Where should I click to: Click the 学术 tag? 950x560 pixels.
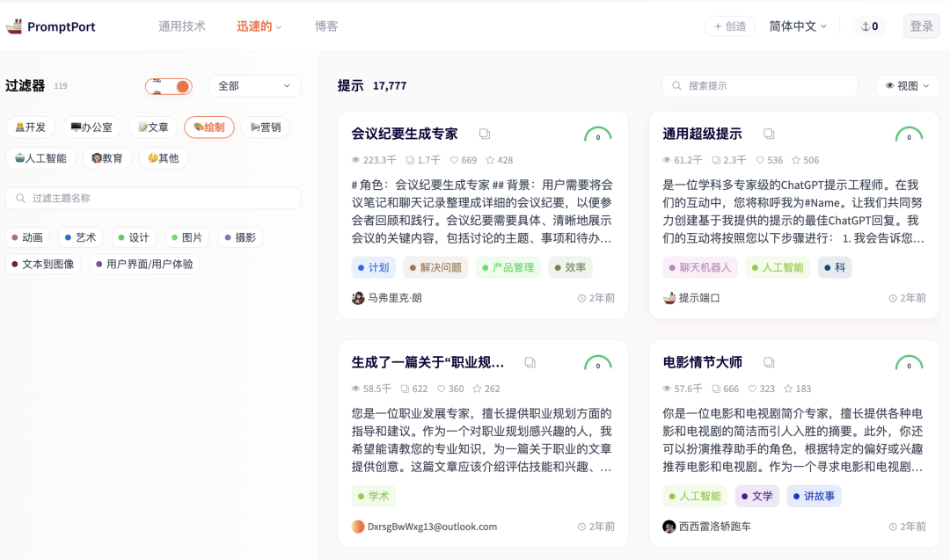(x=374, y=496)
